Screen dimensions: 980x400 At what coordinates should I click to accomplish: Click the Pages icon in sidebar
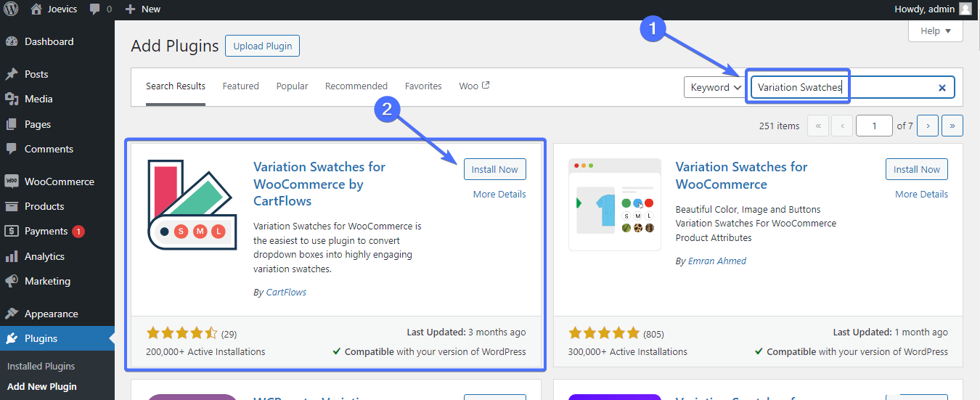pos(12,124)
